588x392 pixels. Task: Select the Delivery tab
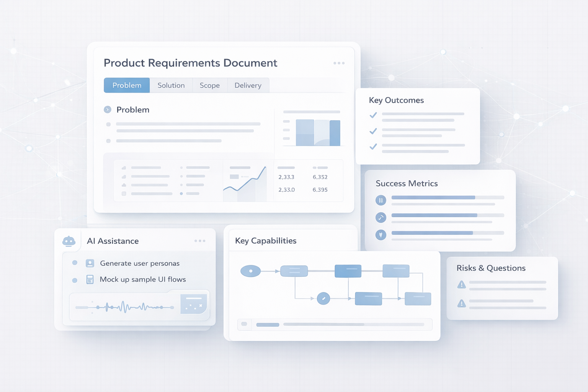click(x=248, y=85)
